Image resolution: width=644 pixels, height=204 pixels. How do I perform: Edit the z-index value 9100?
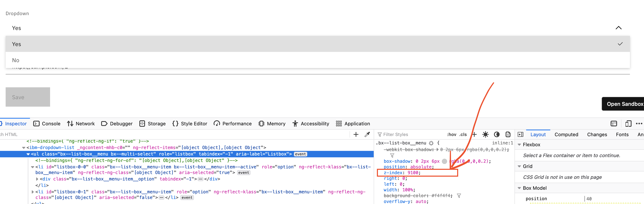pos(413,173)
